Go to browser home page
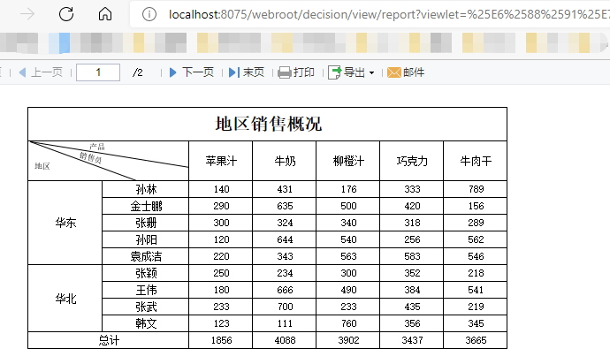This screenshot has height=364, width=610. click(105, 14)
